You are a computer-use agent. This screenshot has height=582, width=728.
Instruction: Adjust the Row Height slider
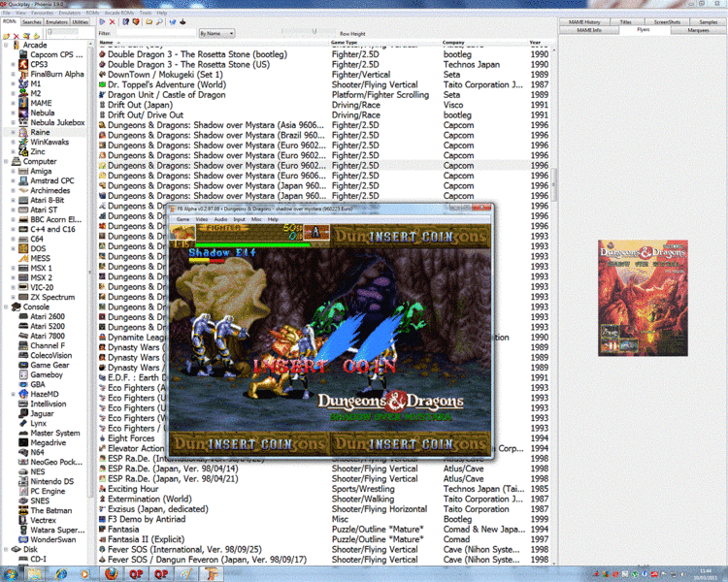tap(314, 31)
